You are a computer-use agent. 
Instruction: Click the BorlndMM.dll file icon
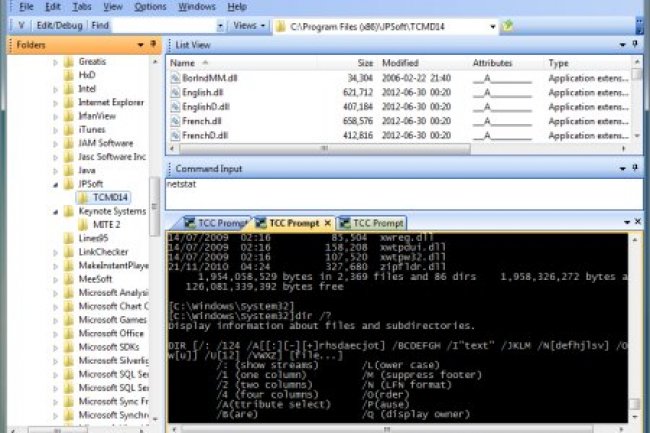point(175,78)
